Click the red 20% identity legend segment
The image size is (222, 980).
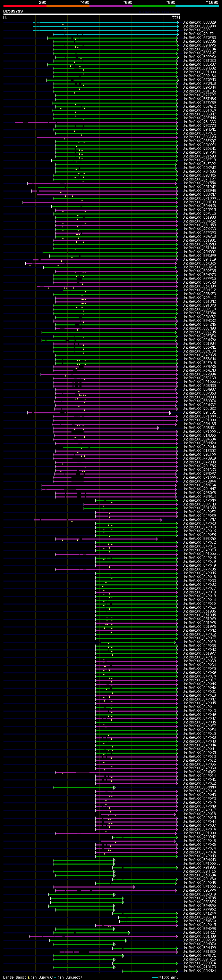click(x=25, y=6)
